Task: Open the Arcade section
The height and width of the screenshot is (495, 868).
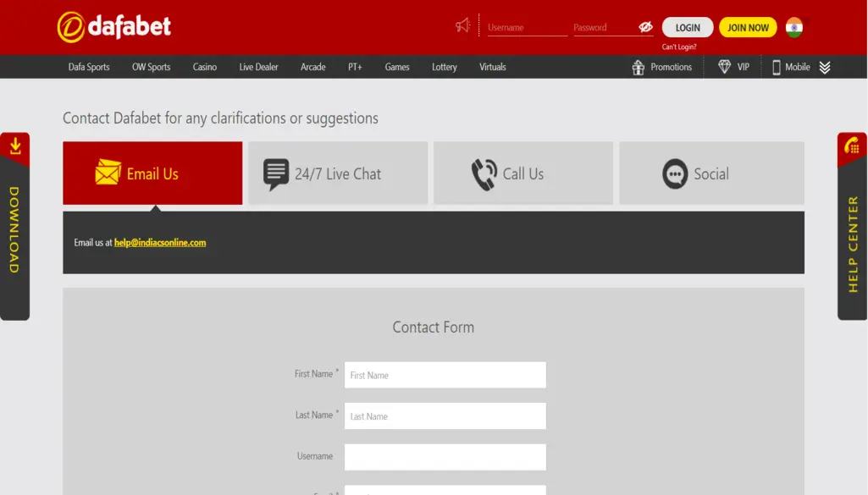Action: point(312,67)
